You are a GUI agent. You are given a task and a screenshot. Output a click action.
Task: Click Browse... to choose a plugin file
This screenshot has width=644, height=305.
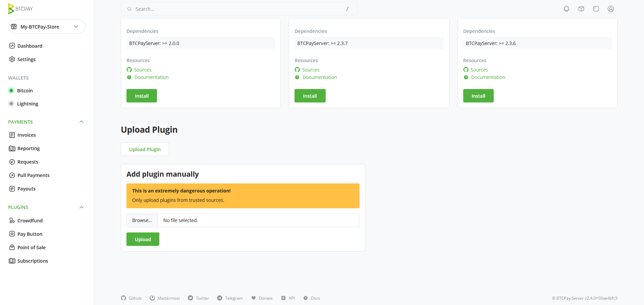pyautogui.click(x=142, y=220)
